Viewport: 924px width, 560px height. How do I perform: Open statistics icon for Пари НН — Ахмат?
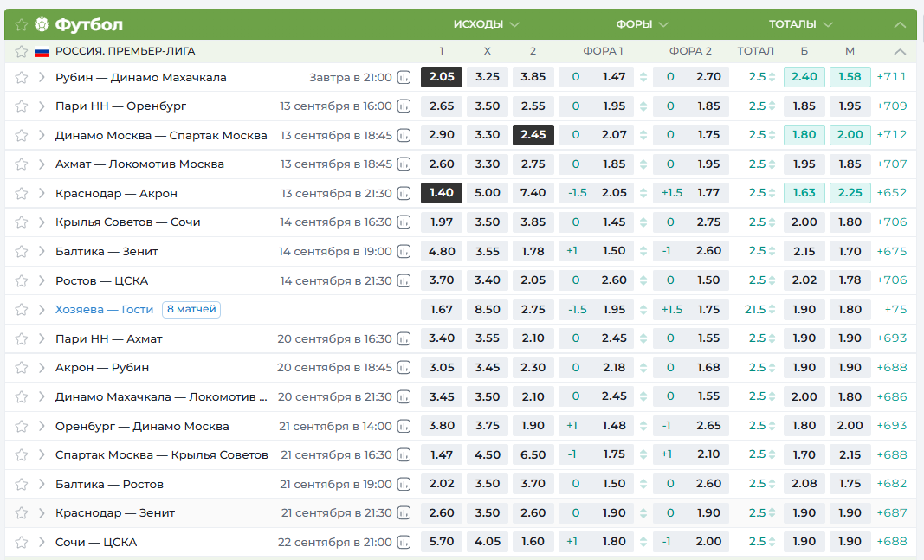[404, 338]
